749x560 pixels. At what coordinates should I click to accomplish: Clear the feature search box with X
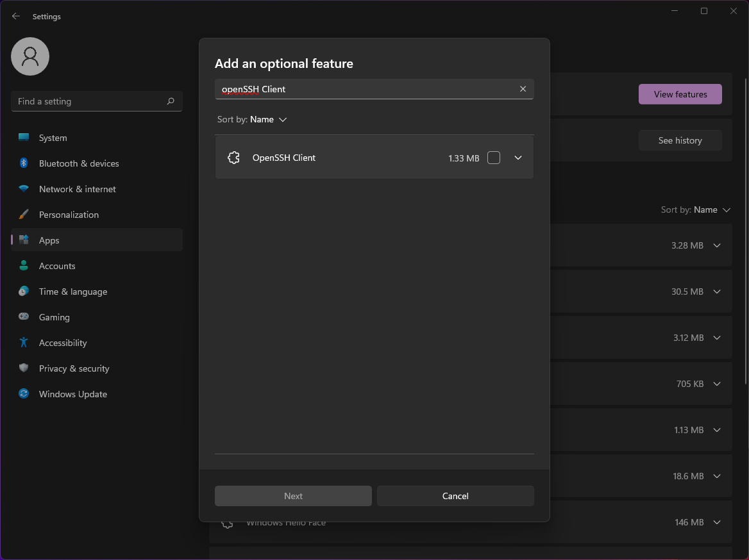click(x=523, y=89)
